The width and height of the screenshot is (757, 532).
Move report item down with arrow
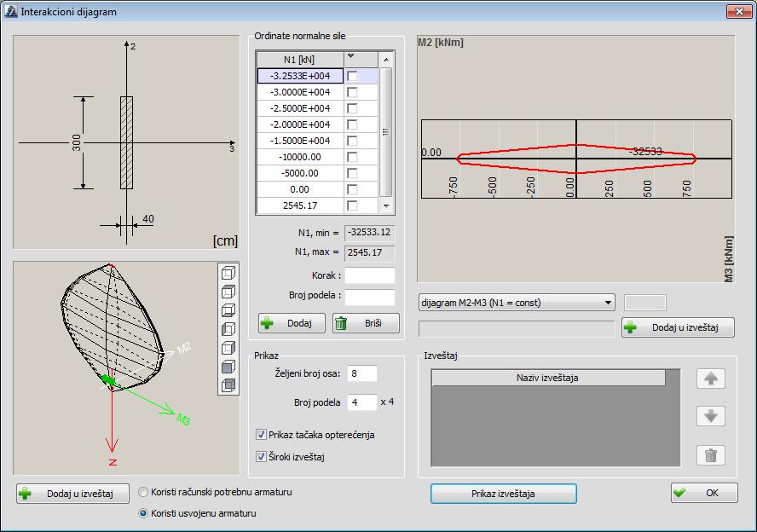(x=711, y=416)
